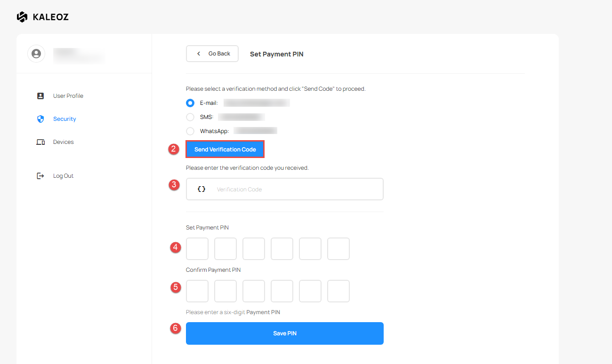612x364 pixels.
Task: Select the E-mail verification radio button
Action: 190,103
